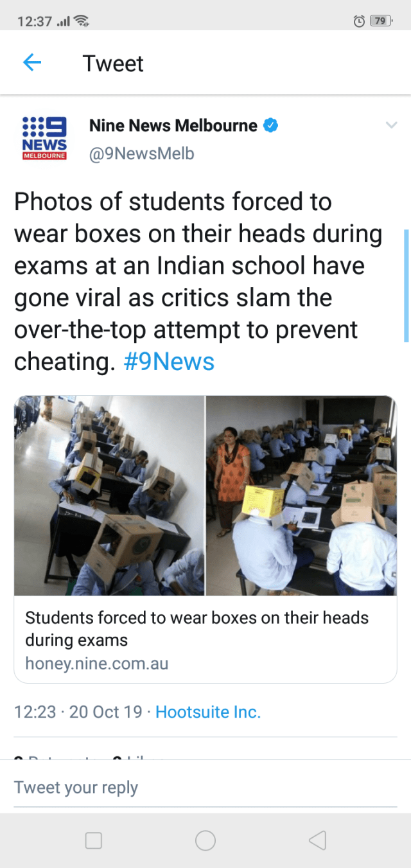This screenshot has height=868, width=411.
Task: Open Hootsuite Inc. source link
Action: [x=208, y=712]
